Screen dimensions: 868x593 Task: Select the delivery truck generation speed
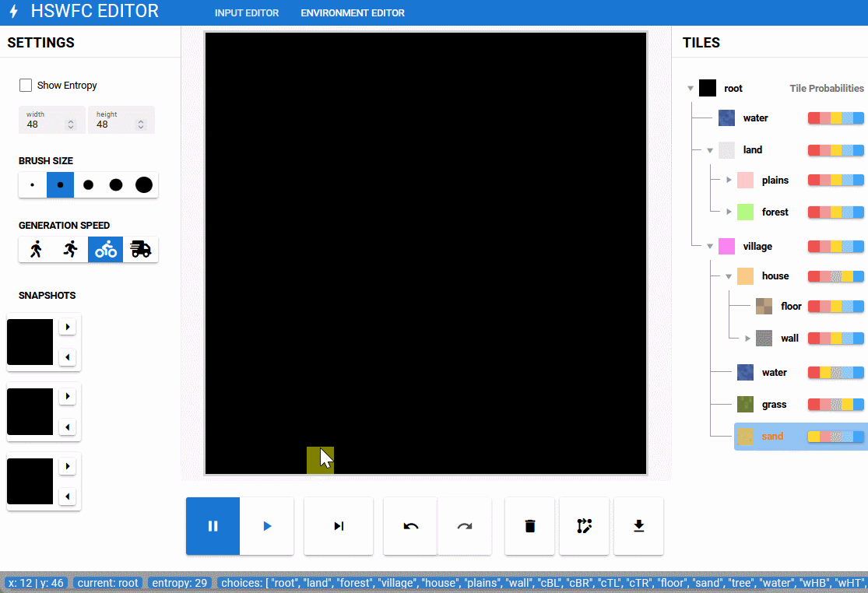pos(141,249)
